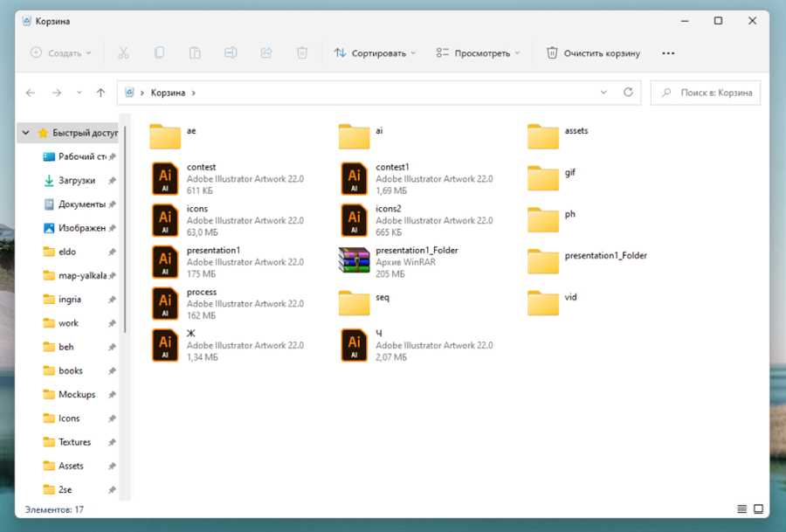The height and width of the screenshot is (532, 786).
Task: Click the Delete trash icon in toolbar
Action: (x=302, y=53)
